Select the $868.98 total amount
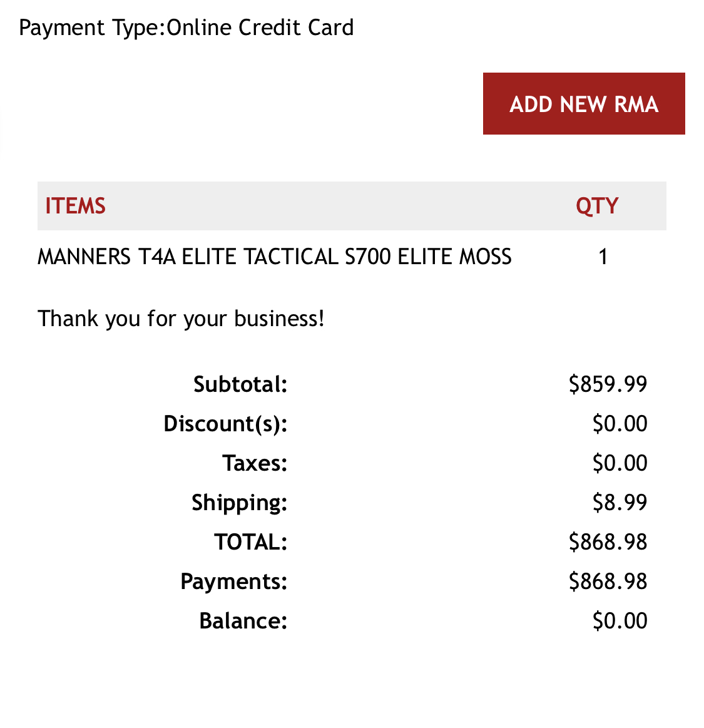 pyautogui.click(x=608, y=542)
